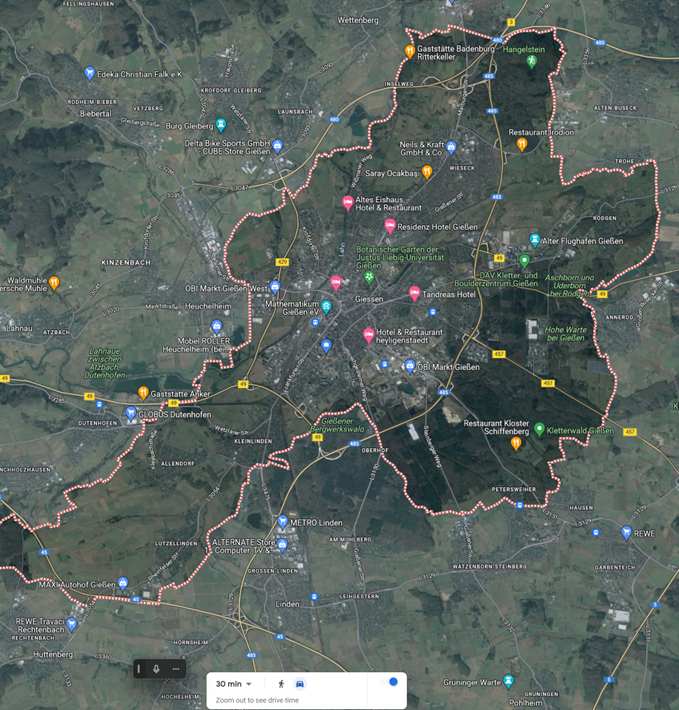Select the GLOBUS Dutenhofen shopping pin

coord(130,412)
